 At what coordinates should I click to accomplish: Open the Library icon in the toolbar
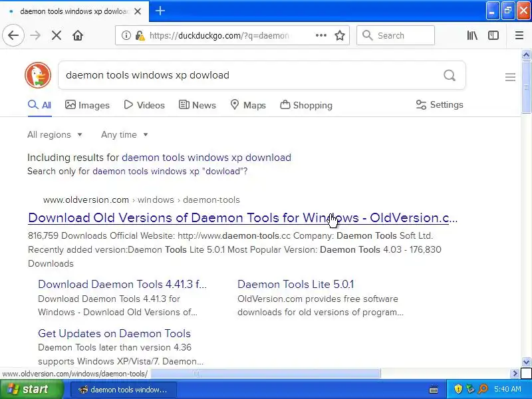click(x=472, y=35)
